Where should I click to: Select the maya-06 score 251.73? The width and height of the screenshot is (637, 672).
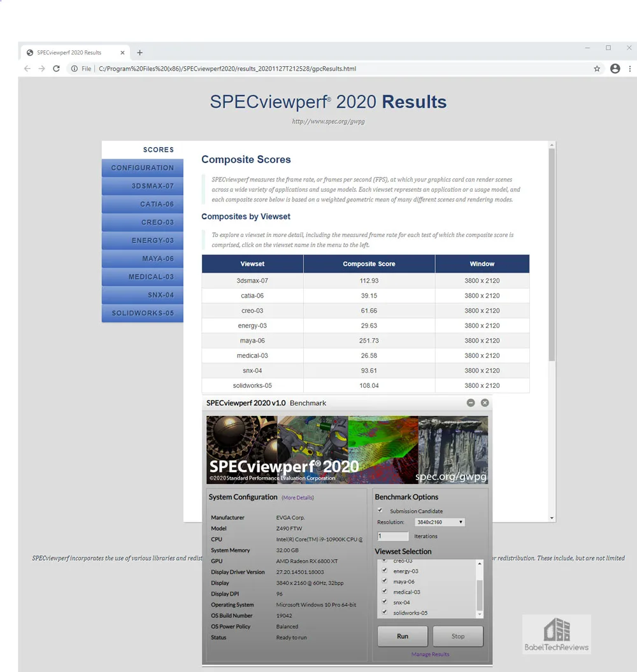pos(369,341)
